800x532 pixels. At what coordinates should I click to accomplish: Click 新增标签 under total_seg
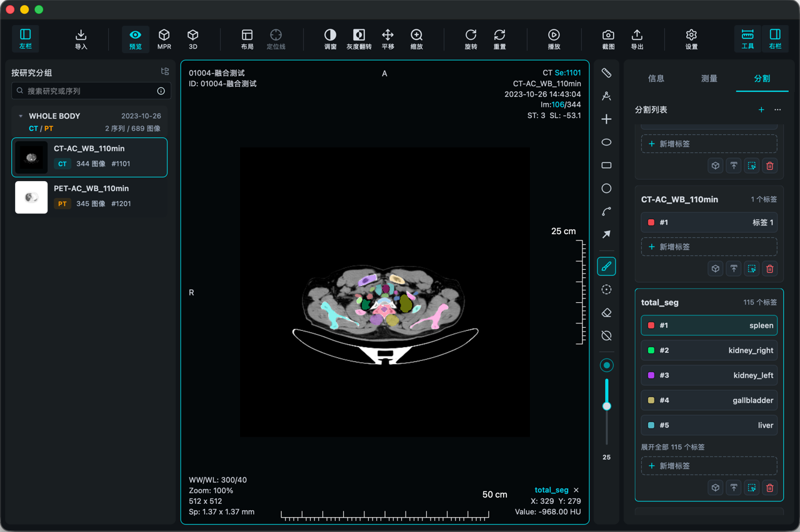pos(709,466)
